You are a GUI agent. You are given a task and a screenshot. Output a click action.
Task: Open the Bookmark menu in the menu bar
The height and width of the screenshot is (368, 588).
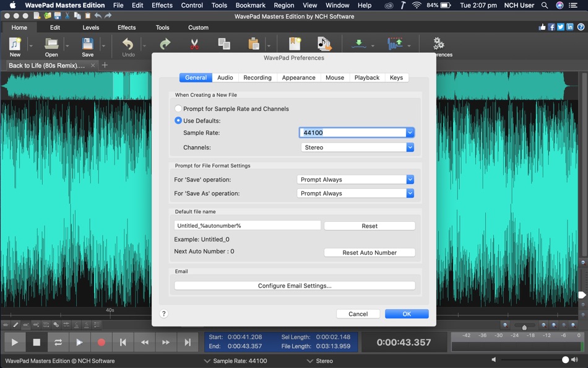click(x=250, y=5)
